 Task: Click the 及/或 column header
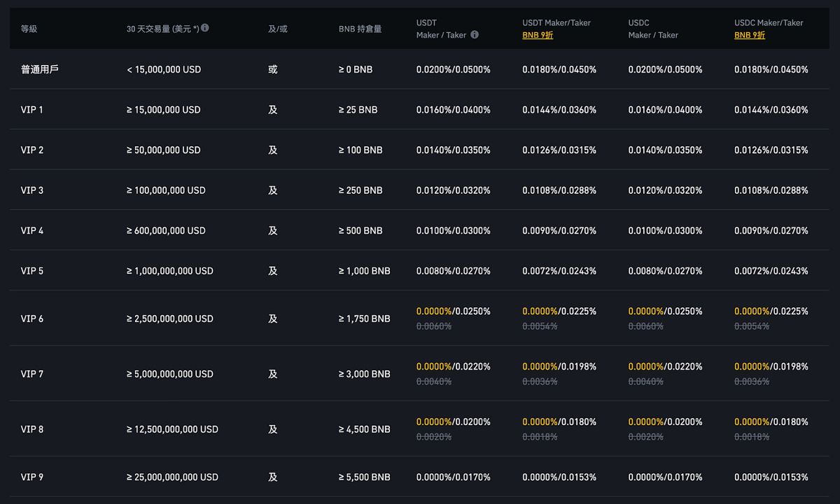pyautogui.click(x=278, y=29)
